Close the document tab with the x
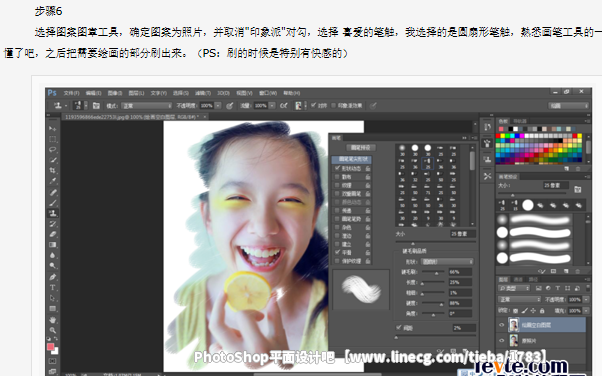The width and height of the screenshot is (602, 376). [205, 116]
